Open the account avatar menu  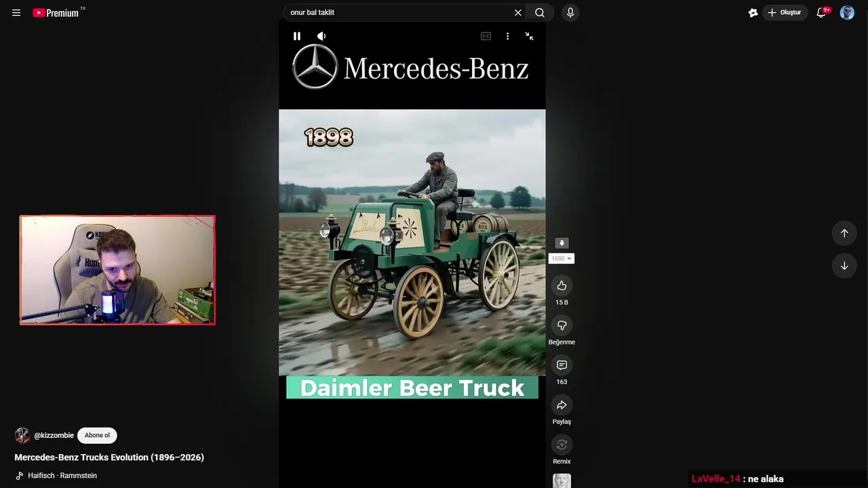847,12
